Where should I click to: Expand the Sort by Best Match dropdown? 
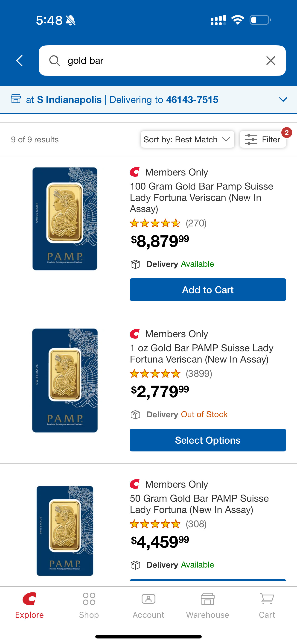[x=187, y=139]
